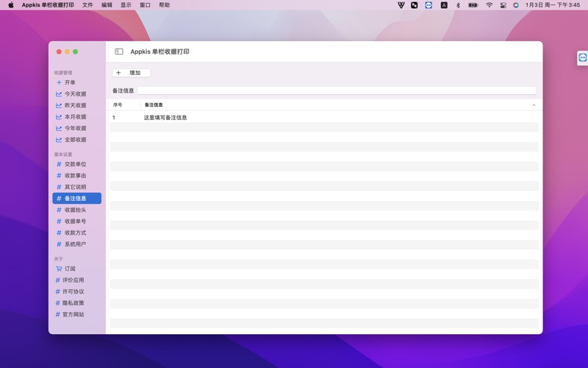Select the row 这里填写备注信息
This screenshot has width=588, height=368.
click(x=324, y=118)
